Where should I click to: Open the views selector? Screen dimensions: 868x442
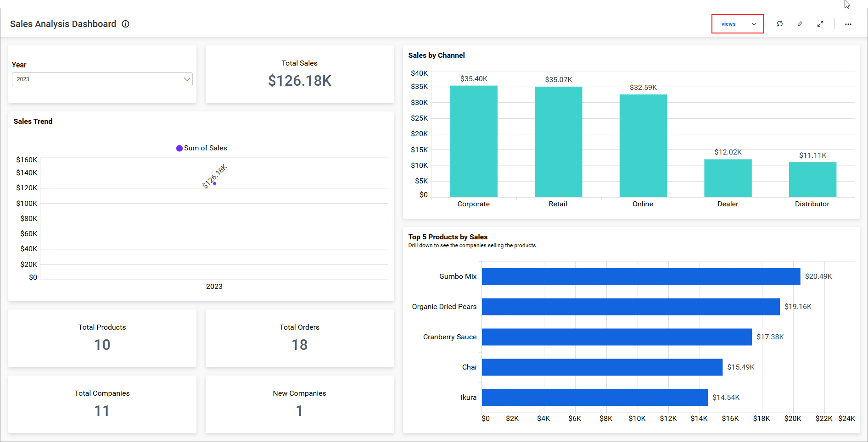pyautogui.click(x=737, y=23)
